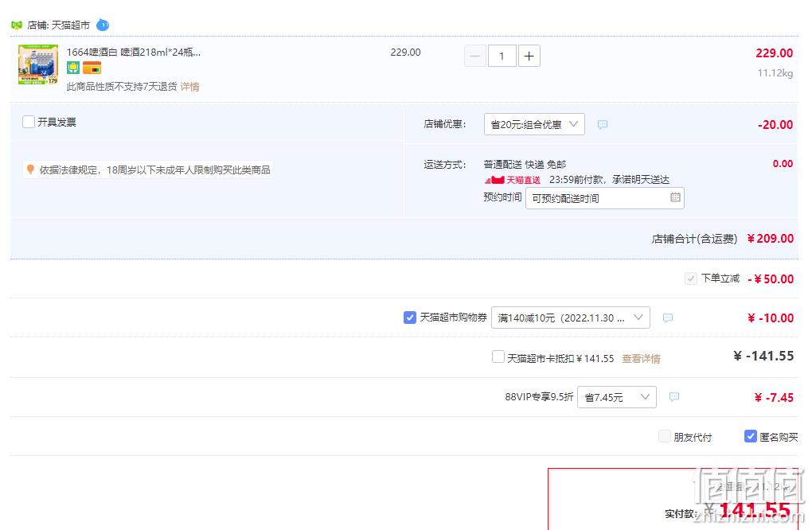
Task: Expand the 满140减10元 coupon dropdown
Action: click(570, 318)
